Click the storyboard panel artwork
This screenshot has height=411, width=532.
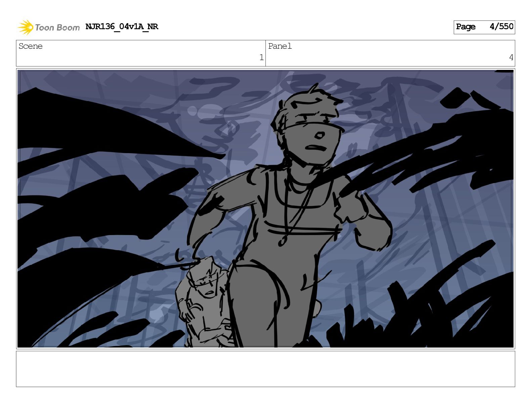(x=265, y=209)
